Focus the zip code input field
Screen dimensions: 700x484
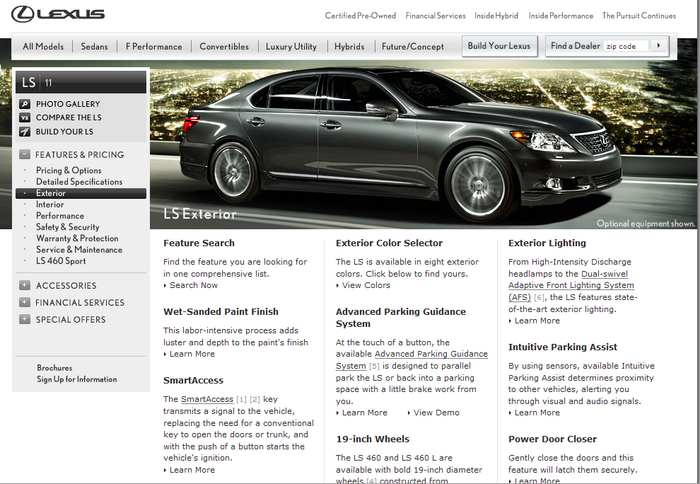(625, 46)
